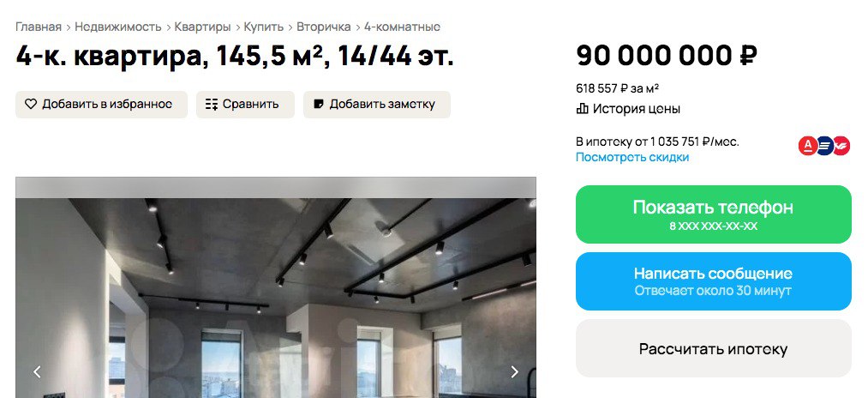Click the rightmost red bank logo icon
Screen dimensions: 868x398
[841, 147]
